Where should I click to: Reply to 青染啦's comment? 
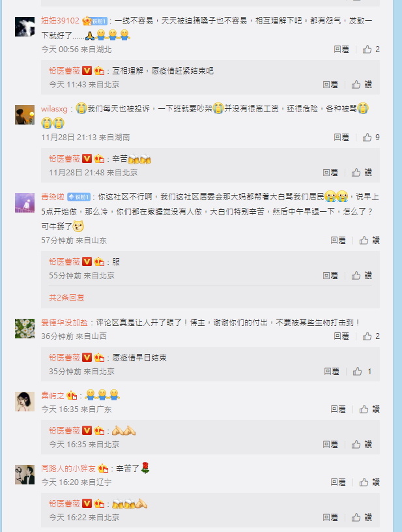(338, 240)
